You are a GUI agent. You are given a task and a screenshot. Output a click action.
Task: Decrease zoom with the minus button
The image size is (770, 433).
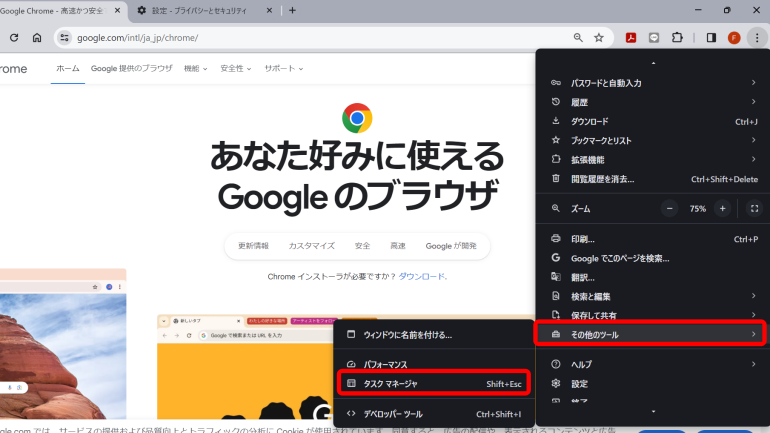[669, 209]
